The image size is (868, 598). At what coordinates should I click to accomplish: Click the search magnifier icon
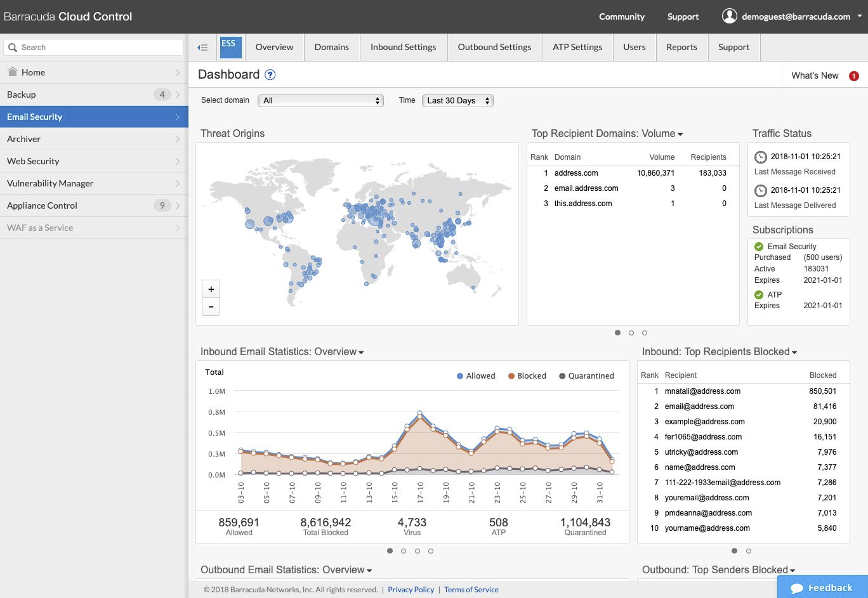13,47
